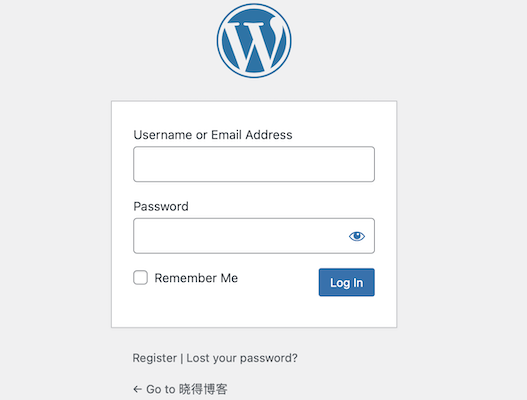Submit the form with the blue Log In button

(x=347, y=282)
